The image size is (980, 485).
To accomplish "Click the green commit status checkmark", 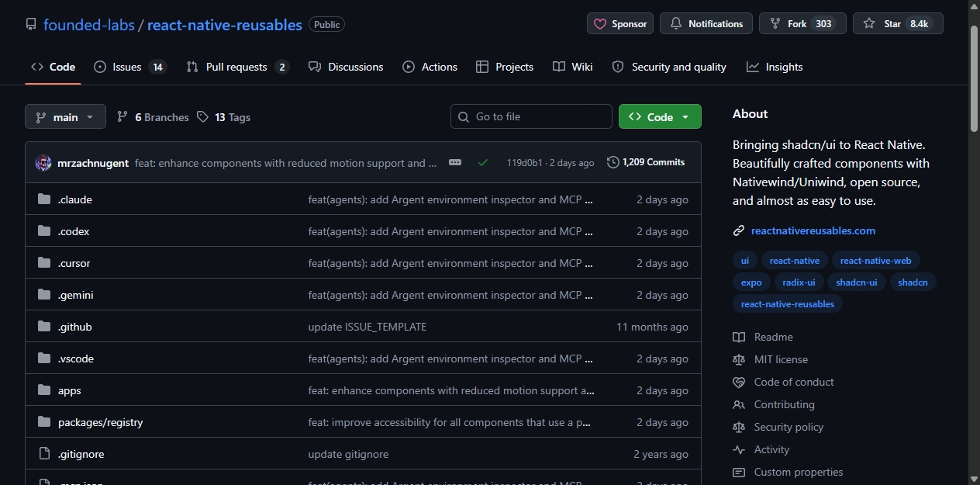I will click(483, 162).
